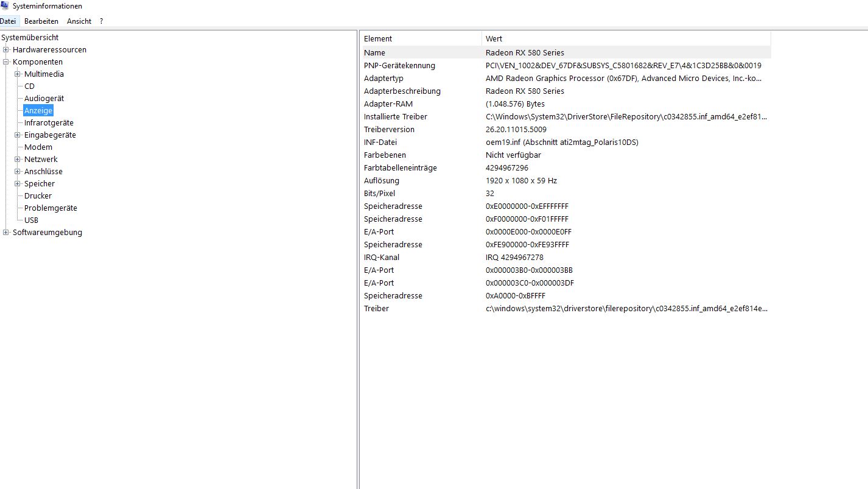Image resolution: width=868 pixels, height=489 pixels.
Task: Select Komponenten in the tree
Action: pyautogui.click(x=38, y=62)
